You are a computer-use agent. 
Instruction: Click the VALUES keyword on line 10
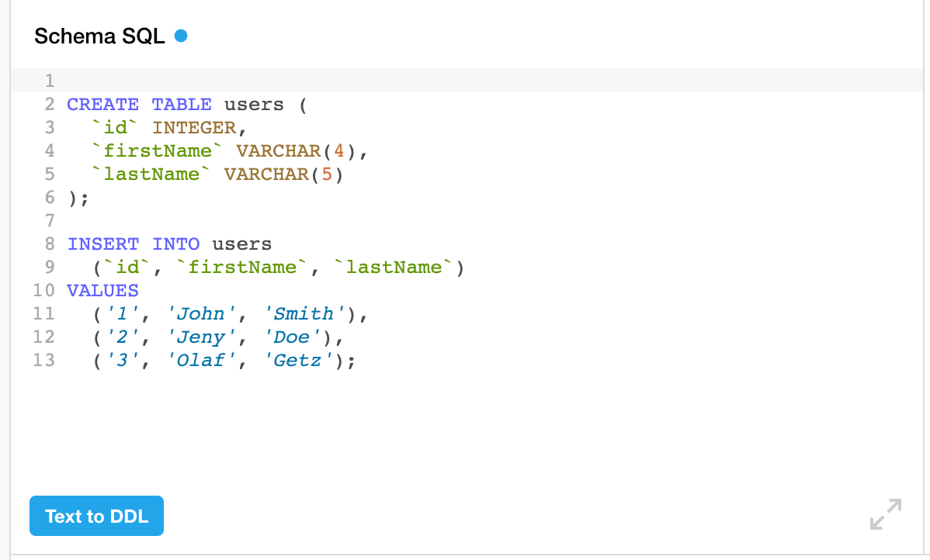(102, 291)
